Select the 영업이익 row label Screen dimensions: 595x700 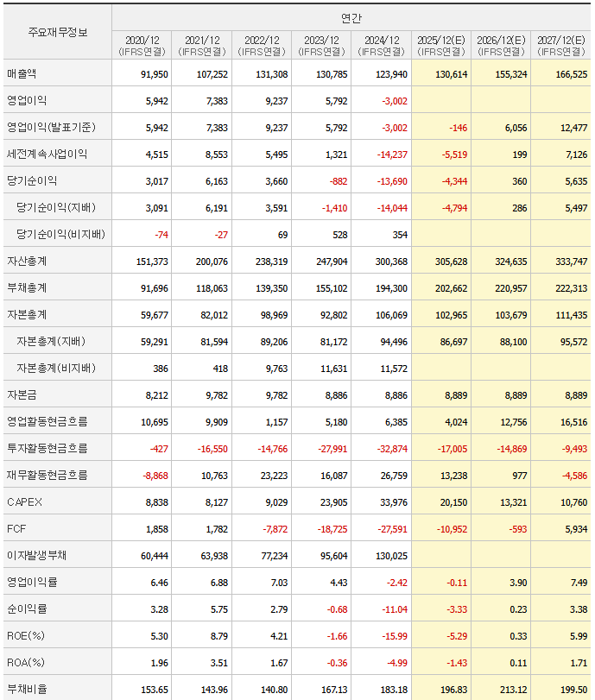[x=27, y=100]
